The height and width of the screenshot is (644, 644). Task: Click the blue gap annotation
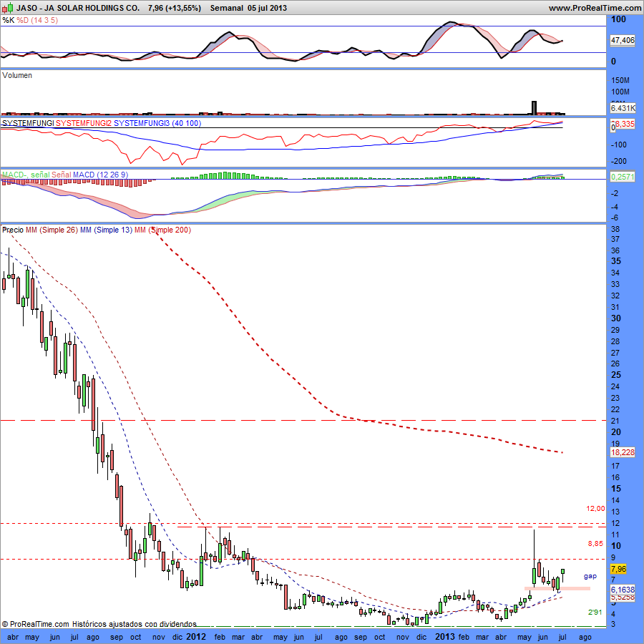tap(590, 576)
